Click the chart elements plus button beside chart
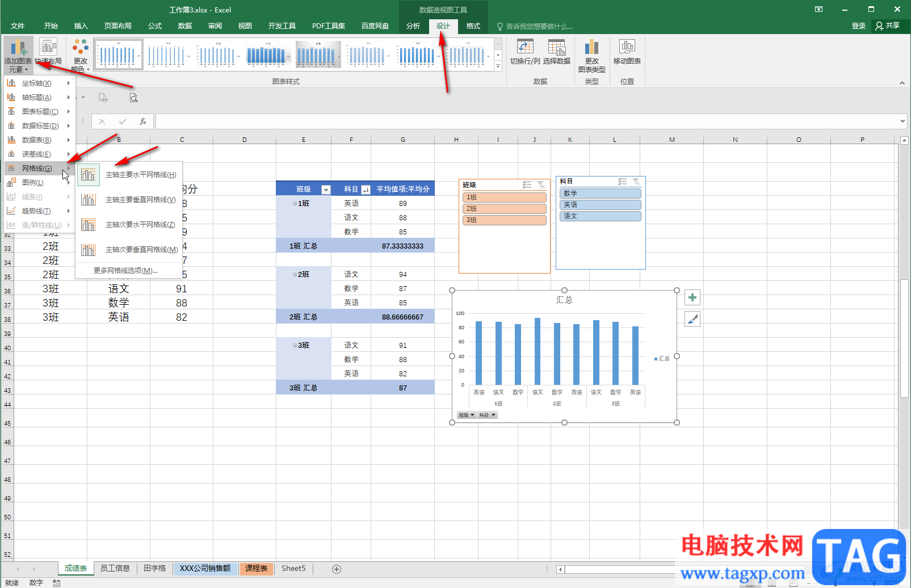Image resolution: width=911 pixels, height=588 pixels. pos(692,297)
